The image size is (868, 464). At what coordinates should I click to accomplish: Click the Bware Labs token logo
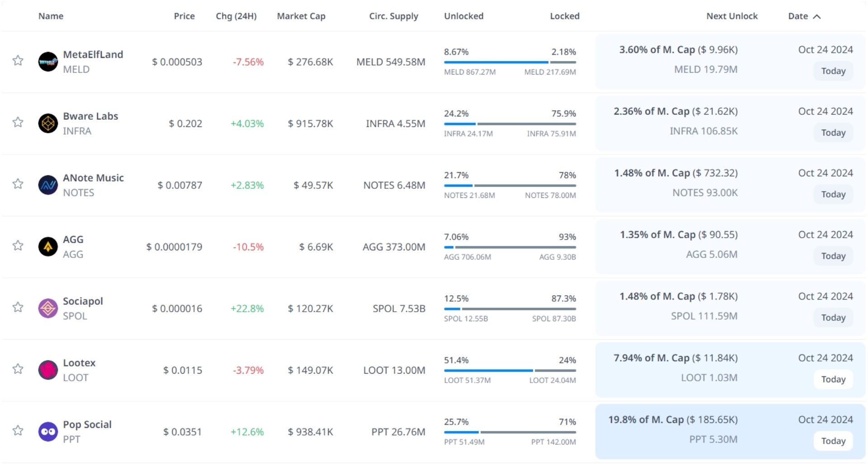[48, 123]
